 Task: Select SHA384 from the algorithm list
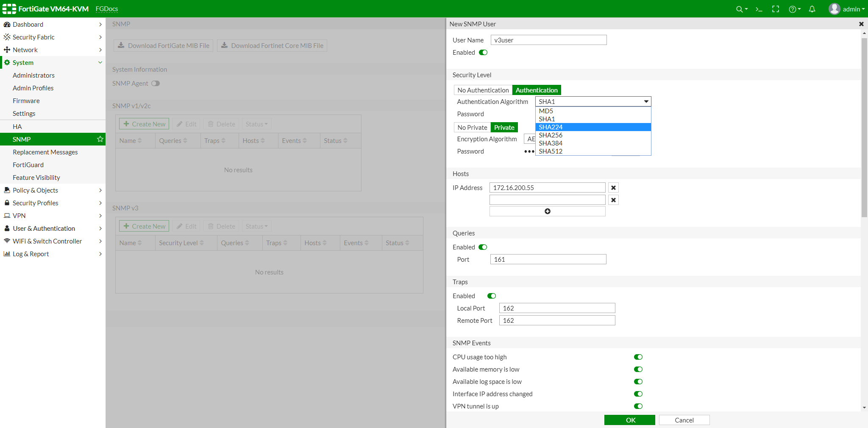click(593, 143)
